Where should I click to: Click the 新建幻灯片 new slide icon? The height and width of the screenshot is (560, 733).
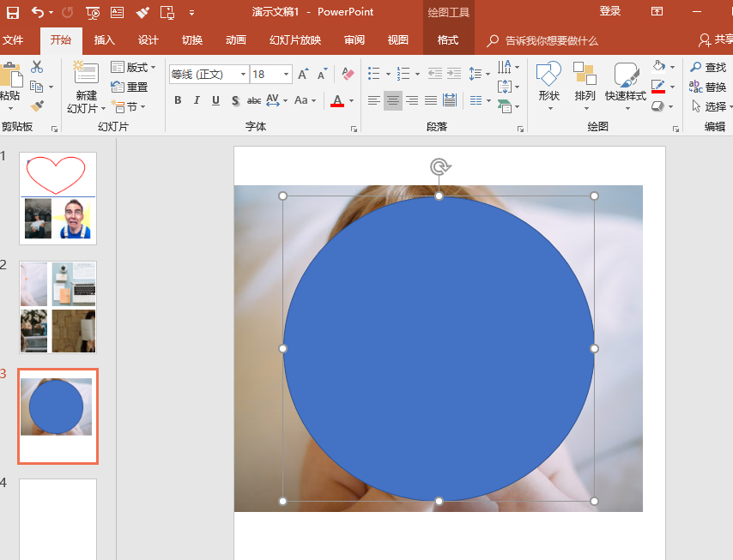coord(86,75)
